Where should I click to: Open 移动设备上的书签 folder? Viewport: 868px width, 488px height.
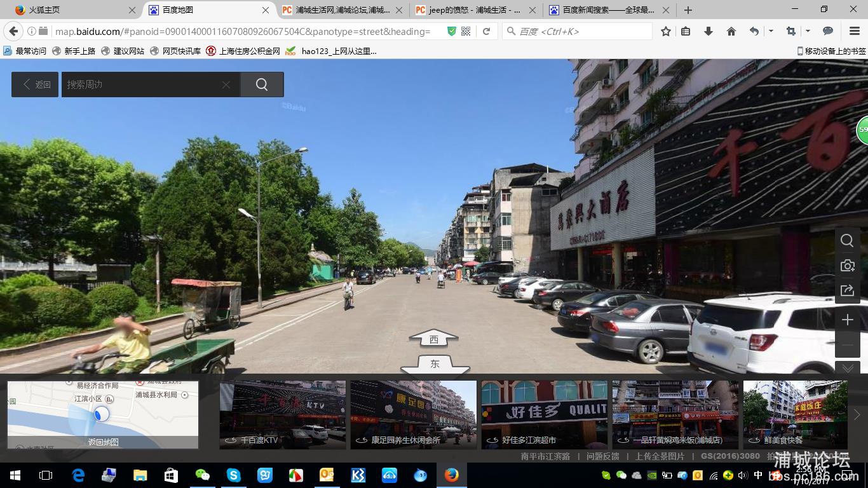click(831, 51)
